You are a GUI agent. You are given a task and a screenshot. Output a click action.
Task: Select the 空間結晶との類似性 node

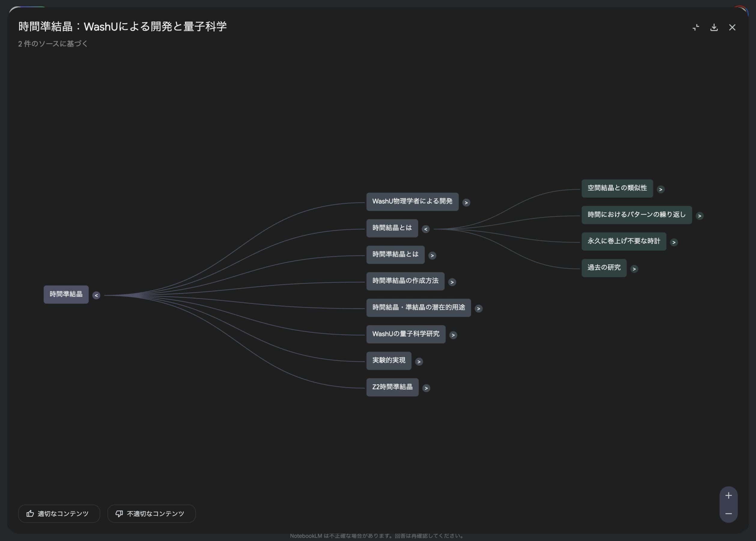(617, 188)
